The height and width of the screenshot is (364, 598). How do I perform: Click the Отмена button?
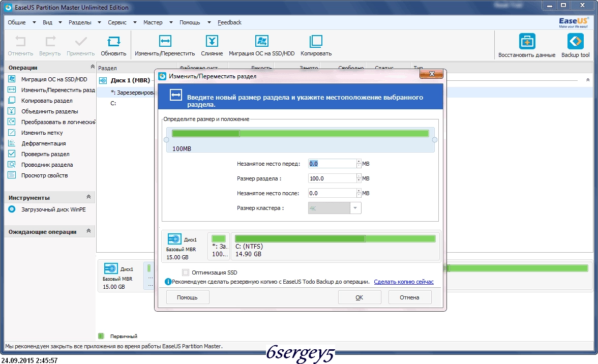point(410,297)
